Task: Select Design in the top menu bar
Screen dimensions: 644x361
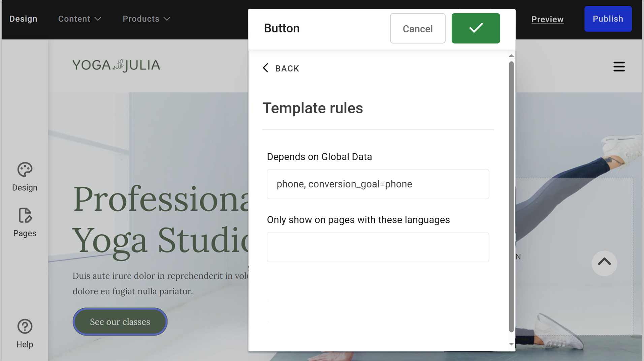Action: tap(23, 19)
